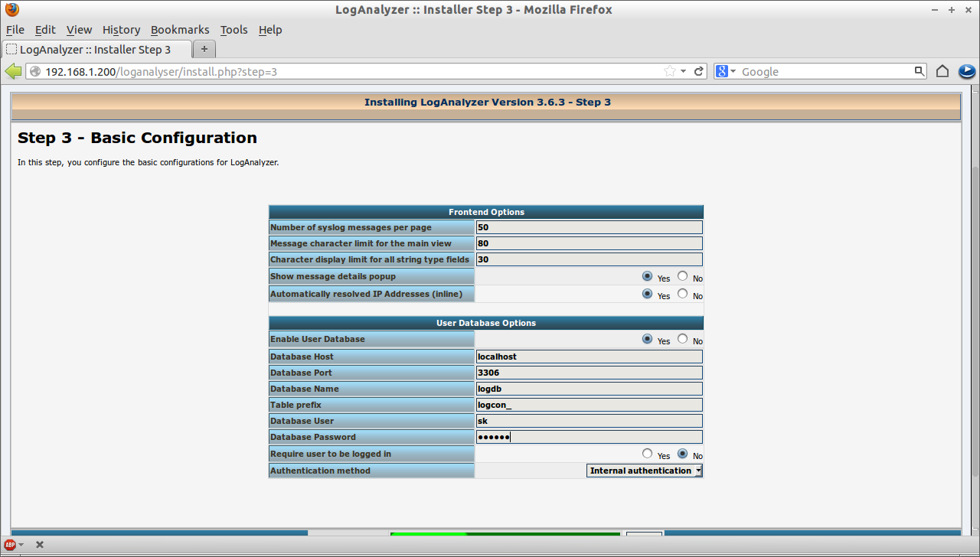Click the search magnifier icon

(920, 71)
